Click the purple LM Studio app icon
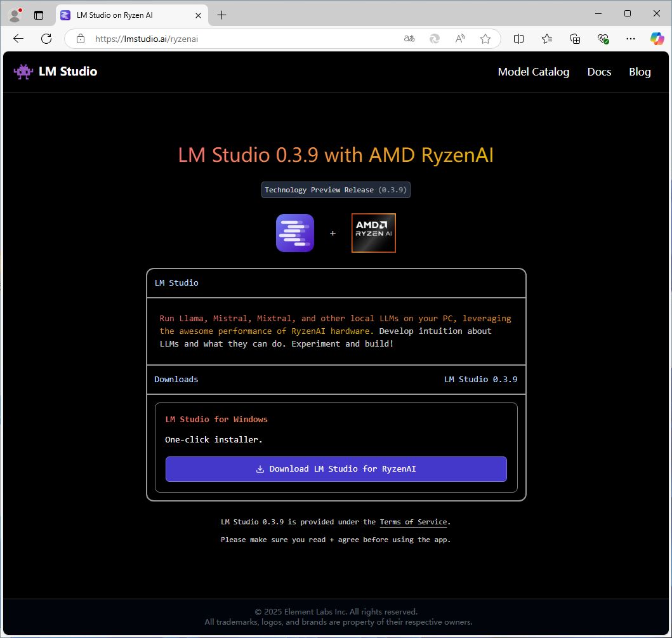Screen dimensions: 672x638 point(295,233)
